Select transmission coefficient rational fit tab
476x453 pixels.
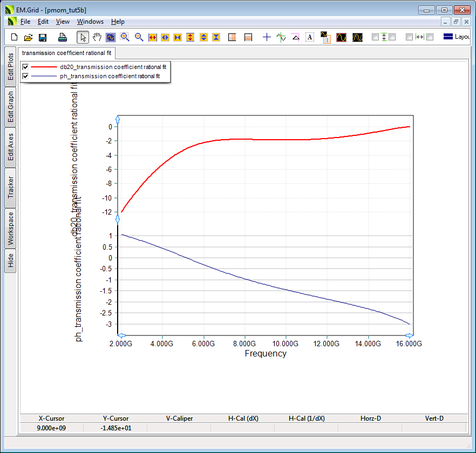[x=67, y=53]
